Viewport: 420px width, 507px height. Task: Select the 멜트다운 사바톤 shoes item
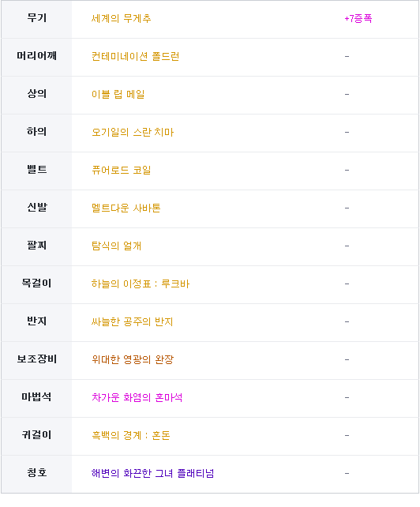(126, 208)
